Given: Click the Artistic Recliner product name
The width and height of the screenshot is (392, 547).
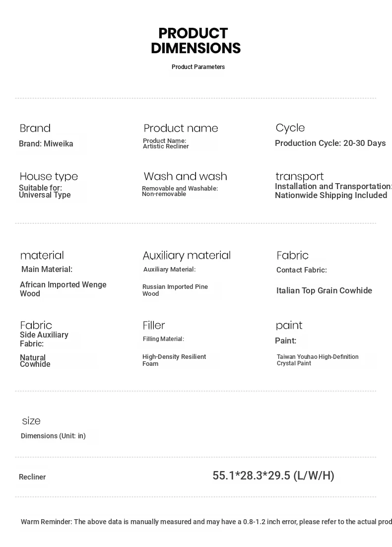Looking at the screenshot, I should (166, 146).
